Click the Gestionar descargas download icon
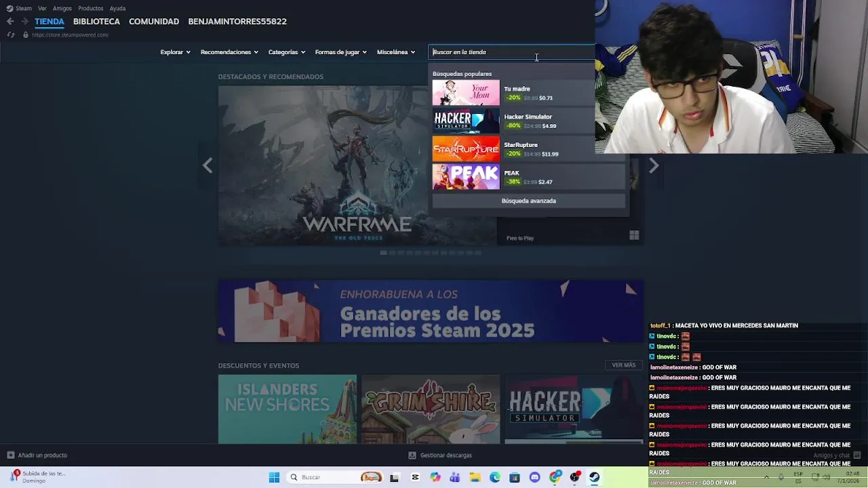868x488 pixels. tap(412, 455)
